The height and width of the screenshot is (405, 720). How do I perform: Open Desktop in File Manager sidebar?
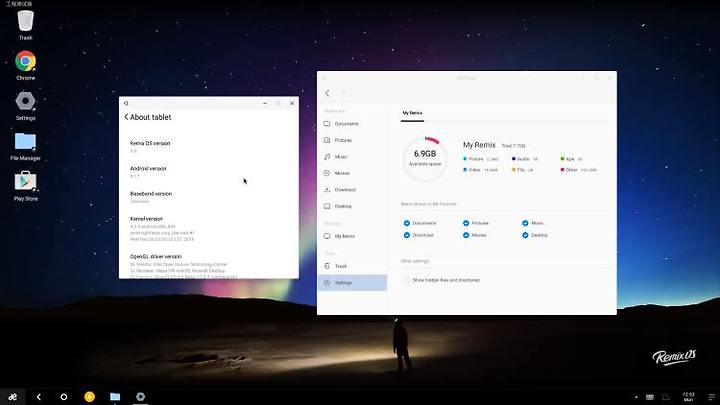352,206
